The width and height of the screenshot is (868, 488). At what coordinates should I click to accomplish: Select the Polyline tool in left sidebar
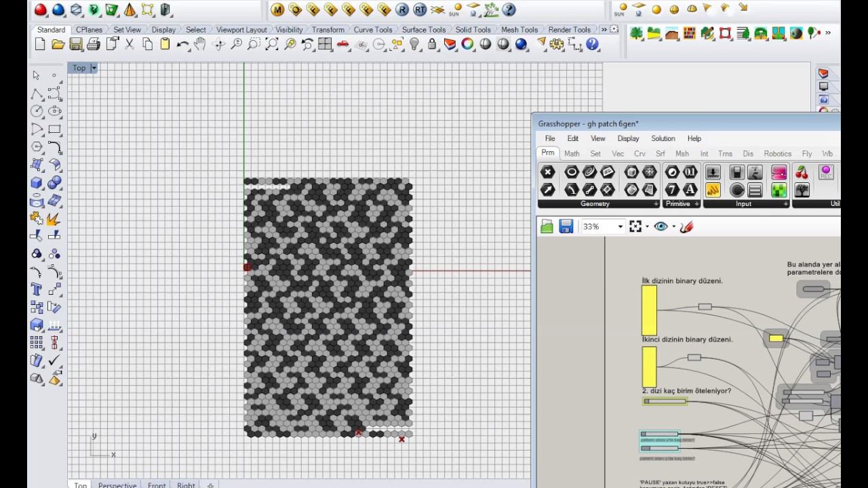pyautogui.click(x=37, y=94)
